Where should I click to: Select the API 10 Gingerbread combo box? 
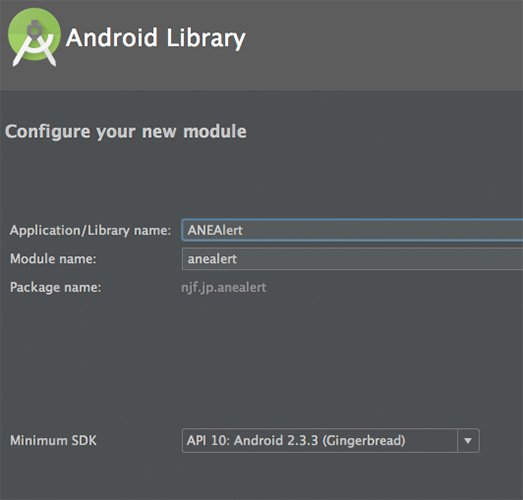click(331, 441)
